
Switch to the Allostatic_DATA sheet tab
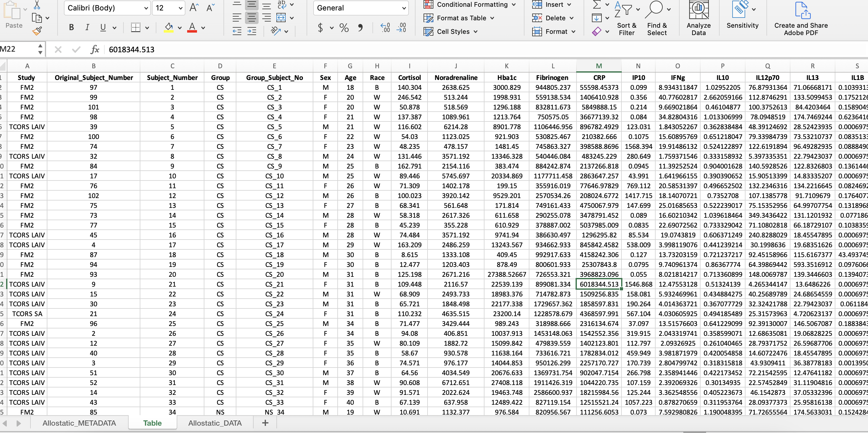click(215, 423)
